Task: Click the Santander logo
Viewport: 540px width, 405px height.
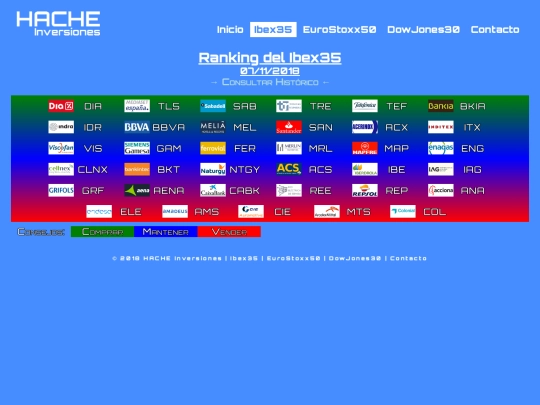Action: 289,127
